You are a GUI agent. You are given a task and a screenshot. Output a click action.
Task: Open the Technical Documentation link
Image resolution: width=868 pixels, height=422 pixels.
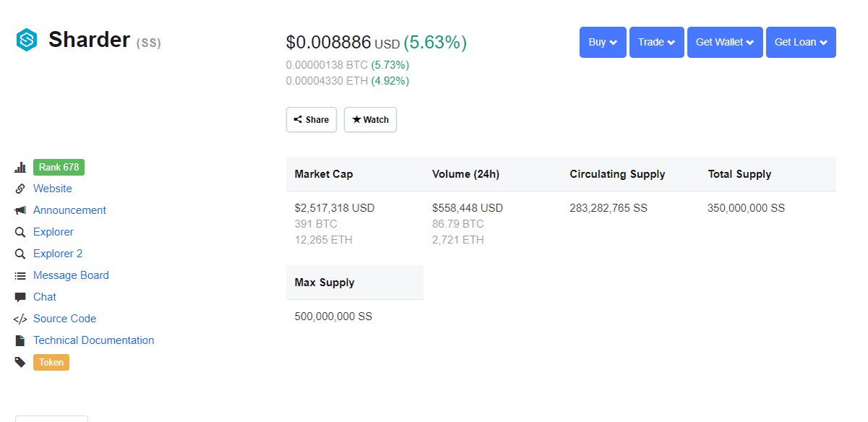[93, 340]
